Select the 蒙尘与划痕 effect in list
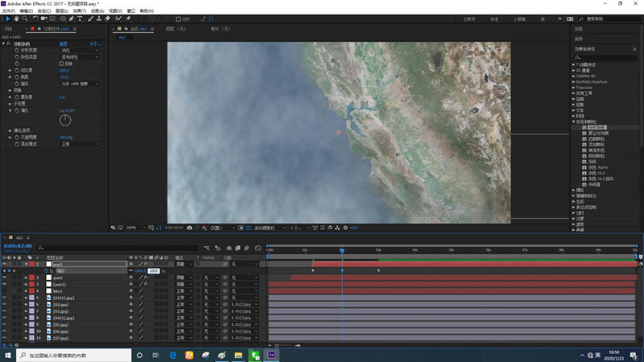This screenshot has height=362, width=644. pyautogui.click(x=599, y=133)
